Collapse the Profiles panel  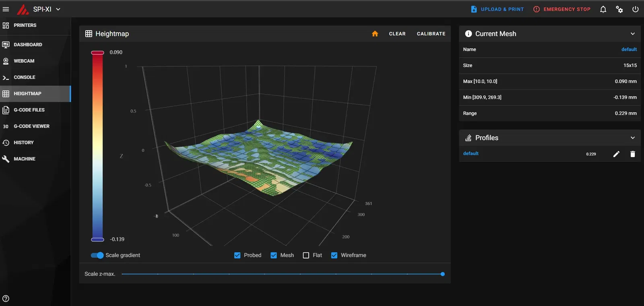click(632, 138)
